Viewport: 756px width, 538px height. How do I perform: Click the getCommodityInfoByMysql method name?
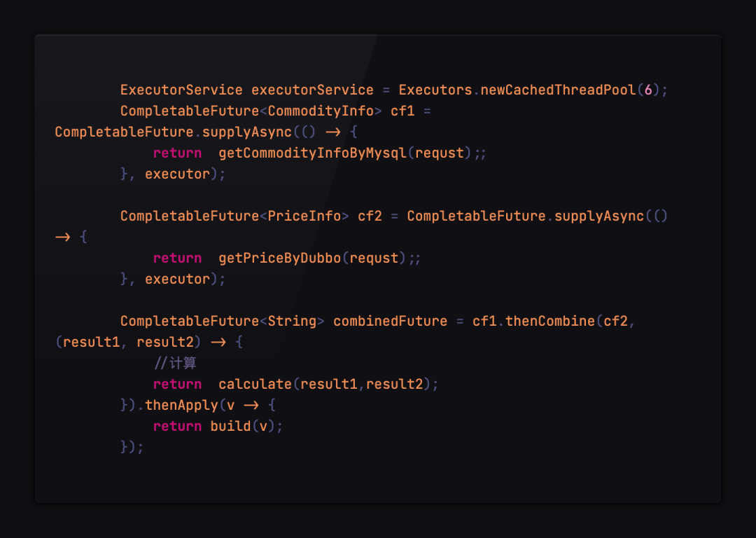click(312, 153)
